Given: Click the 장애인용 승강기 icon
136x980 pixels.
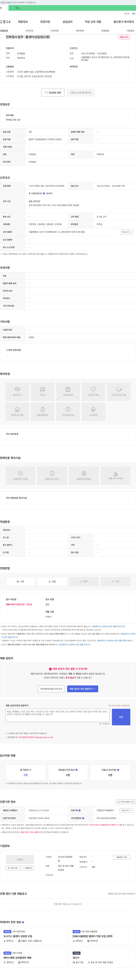Looking at the screenshot, I should pyautogui.click(x=52, y=476).
